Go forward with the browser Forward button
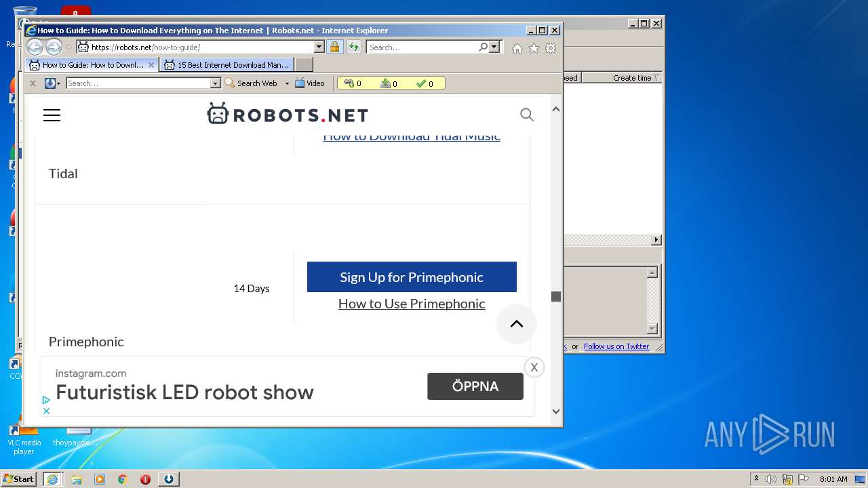 click(x=54, y=47)
